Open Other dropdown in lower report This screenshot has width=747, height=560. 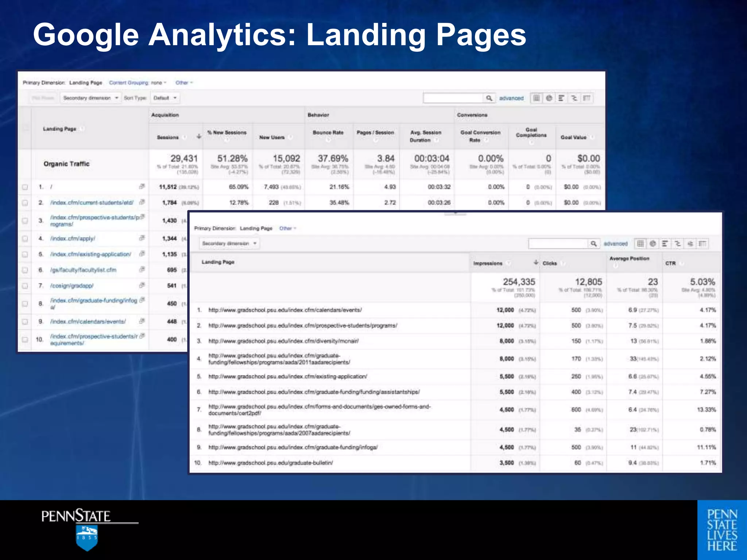[x=288, y=229]
